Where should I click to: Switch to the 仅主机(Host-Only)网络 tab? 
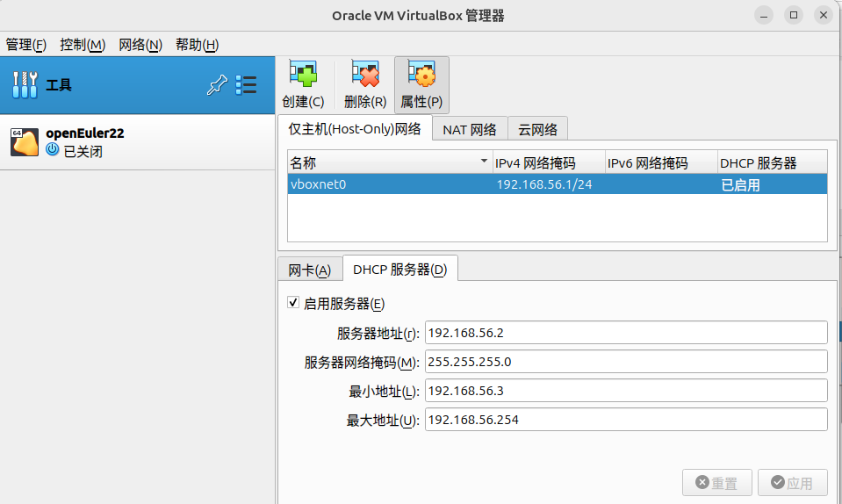coord(355,129)
